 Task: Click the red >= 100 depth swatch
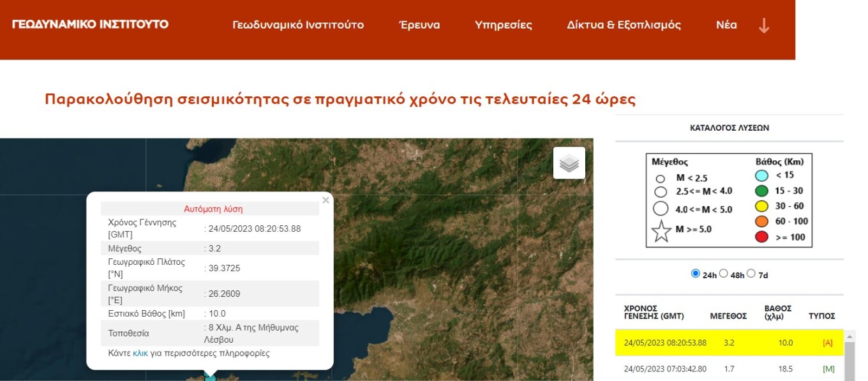[x=761, y=237]
